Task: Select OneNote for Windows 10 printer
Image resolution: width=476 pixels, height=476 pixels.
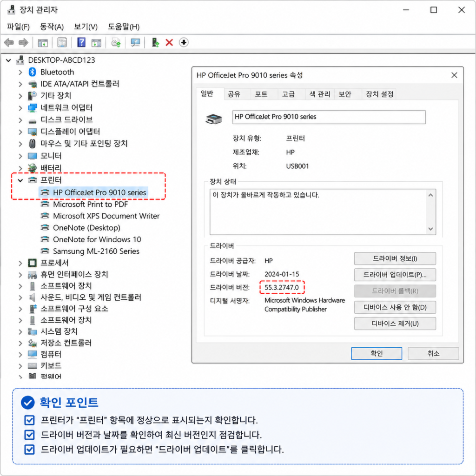Action: click(91, 239)
